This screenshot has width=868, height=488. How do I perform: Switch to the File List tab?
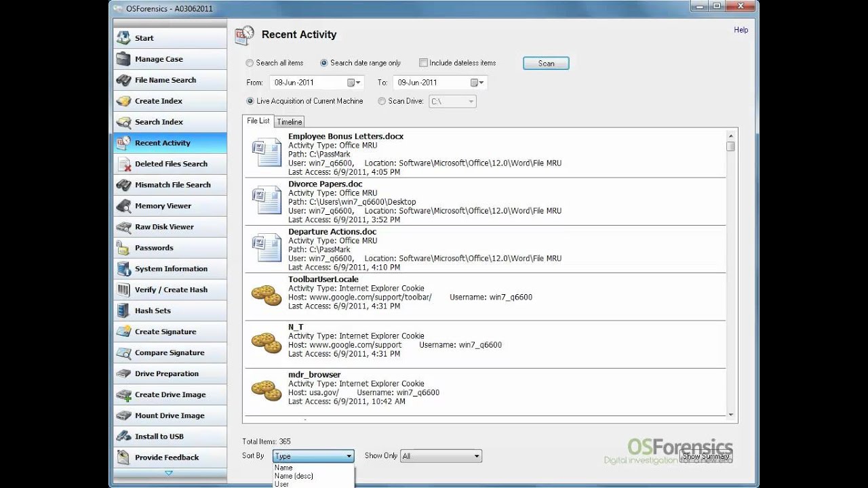[258, 121]
